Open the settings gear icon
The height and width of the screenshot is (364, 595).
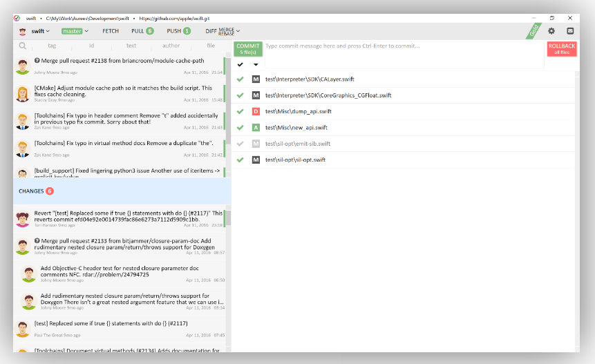coord(551,31)
